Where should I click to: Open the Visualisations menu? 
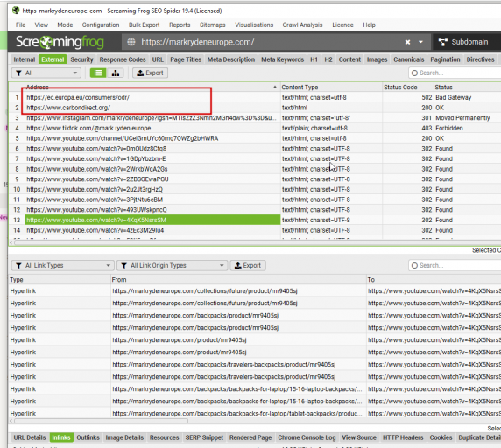pos(254,24)
